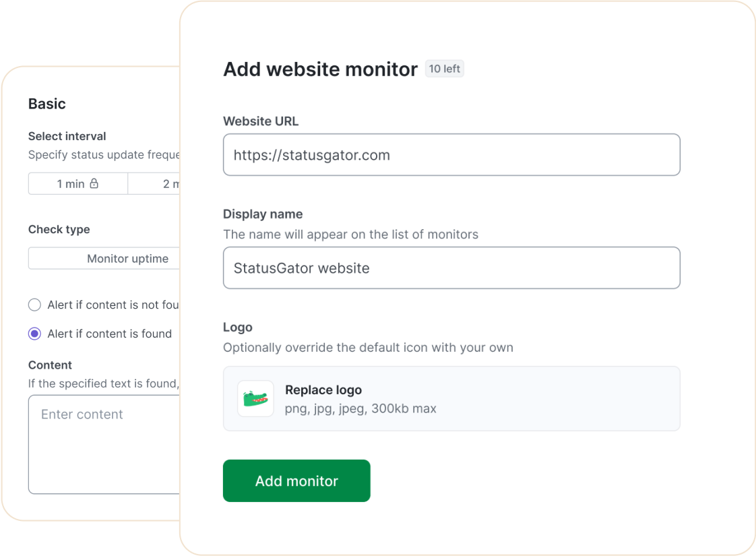This screenshot has width=756, height=556.
Task: Select the 'Alert if content is not found' radio
Action: point(34,305)
